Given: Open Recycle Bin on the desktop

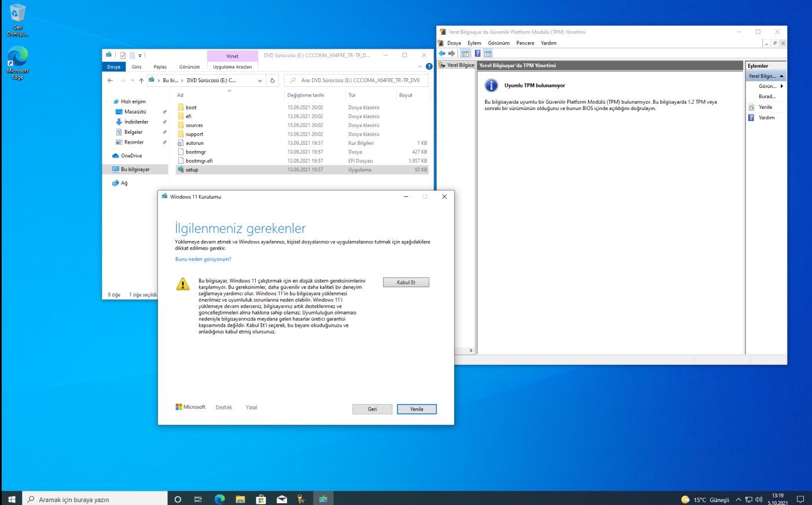Looking at the screenshot, I should click(x=17, y=20).
